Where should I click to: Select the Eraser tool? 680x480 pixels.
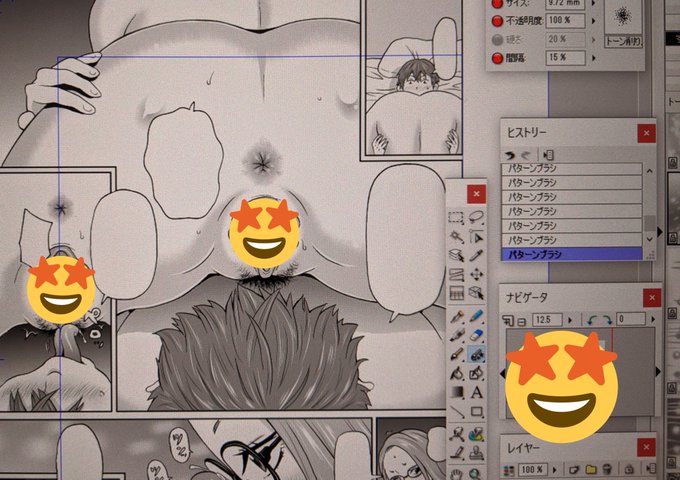click(x=476, y=335)
